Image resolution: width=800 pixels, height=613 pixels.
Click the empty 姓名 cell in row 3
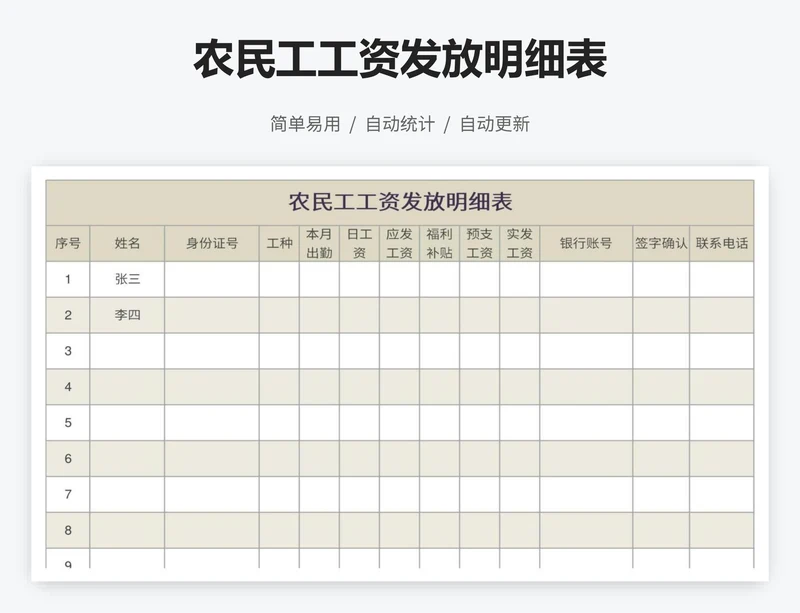coord(127,351)
